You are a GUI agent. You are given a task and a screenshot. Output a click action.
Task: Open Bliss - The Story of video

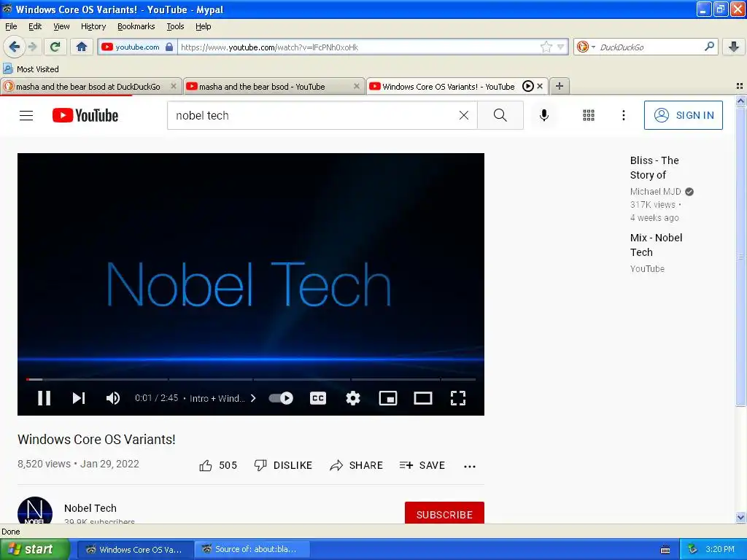(654, 168)
